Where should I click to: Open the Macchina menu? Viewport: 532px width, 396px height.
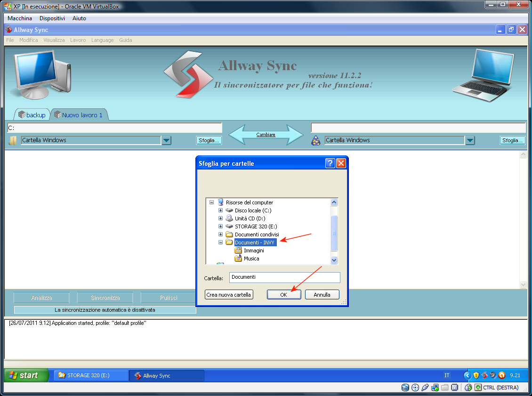pyautogui.click(x=20, y=18)
